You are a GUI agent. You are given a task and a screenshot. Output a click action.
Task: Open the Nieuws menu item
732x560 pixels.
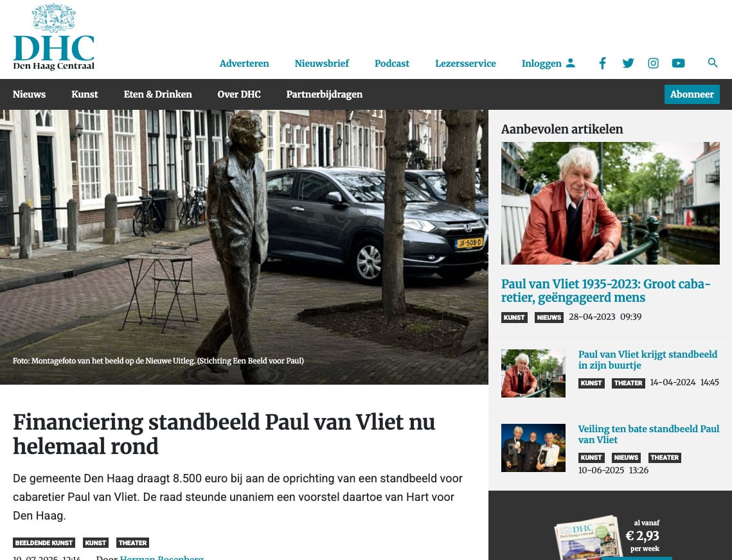pyautogui.click(x=29, y=94)
